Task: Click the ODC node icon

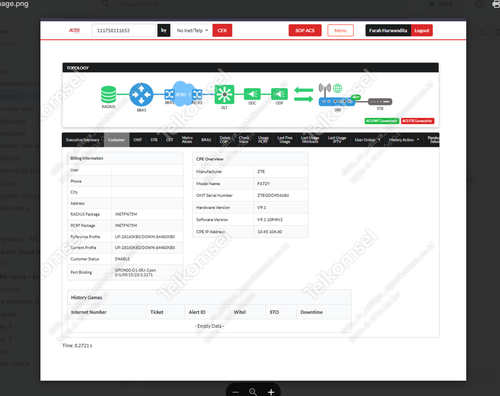Action: click(x=252, y=94)
